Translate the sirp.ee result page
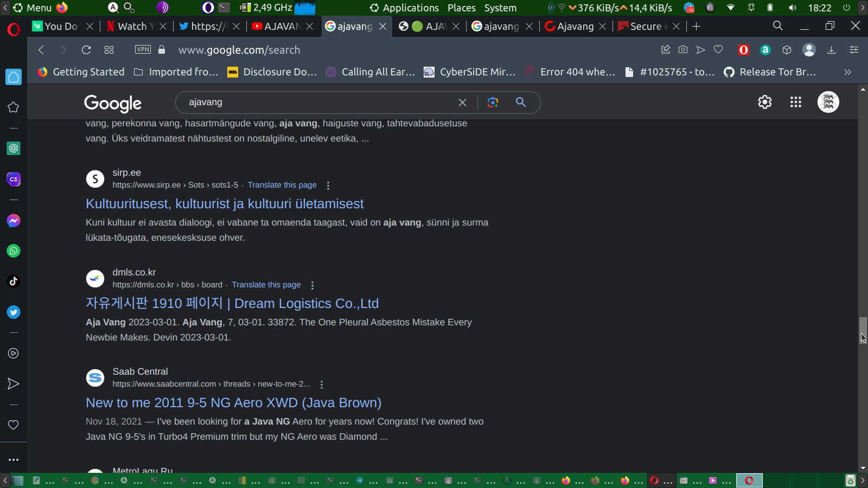 click(282, 185)
